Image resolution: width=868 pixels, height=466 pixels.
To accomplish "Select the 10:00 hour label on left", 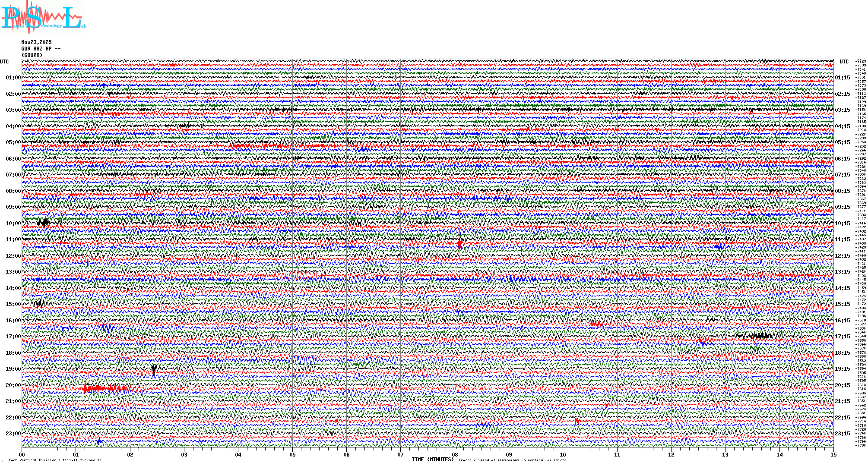I will coord(13,224).
